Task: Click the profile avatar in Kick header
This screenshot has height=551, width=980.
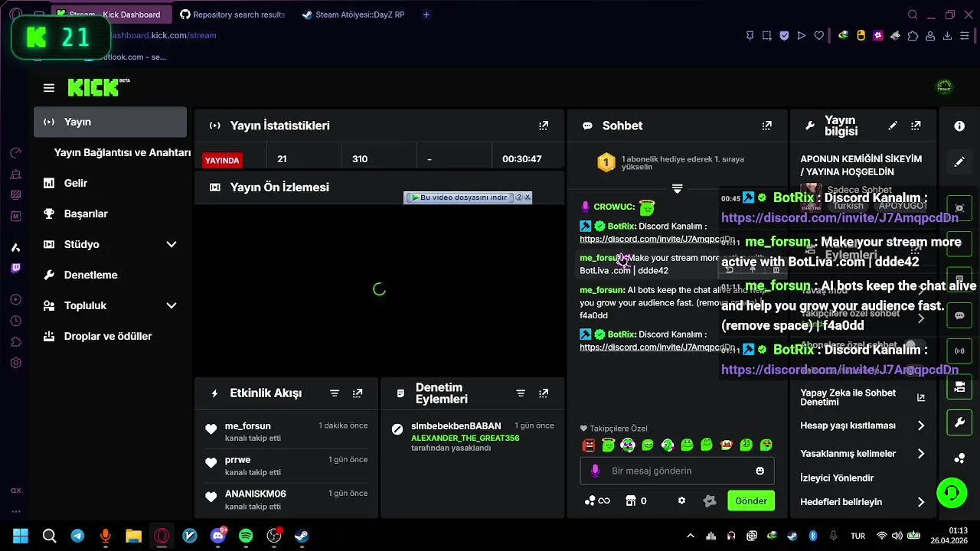Action: pyautogui.click(x=944, y=87)
